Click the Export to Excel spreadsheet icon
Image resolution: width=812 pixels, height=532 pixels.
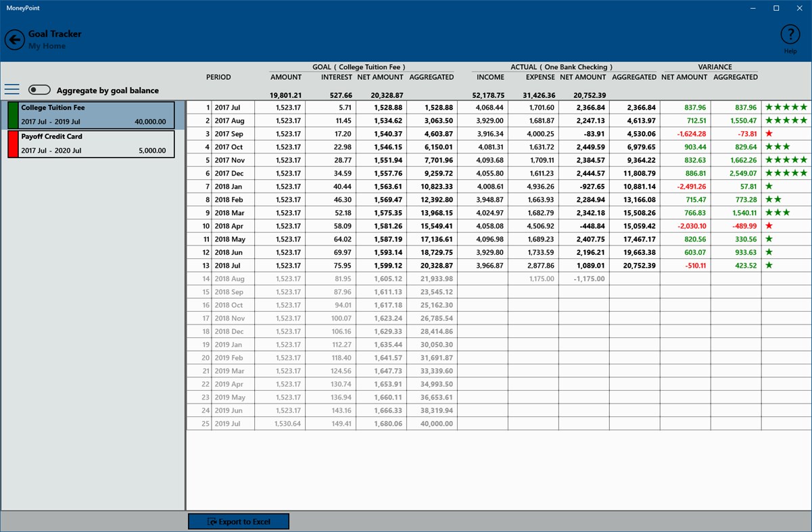[210, 521]
